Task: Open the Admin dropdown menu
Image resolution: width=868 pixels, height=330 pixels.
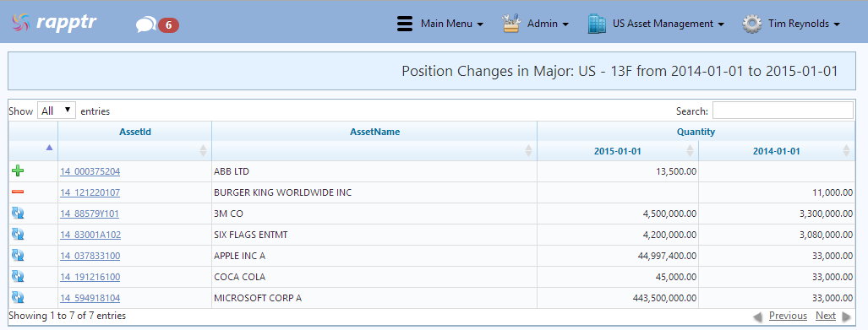Action: (x=548, y=24)
